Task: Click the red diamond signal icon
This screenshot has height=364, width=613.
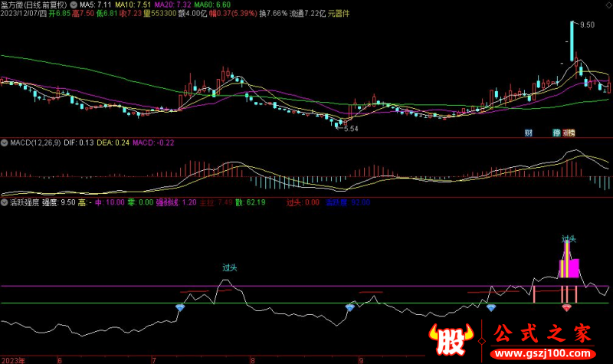Action: click(566, 307)
